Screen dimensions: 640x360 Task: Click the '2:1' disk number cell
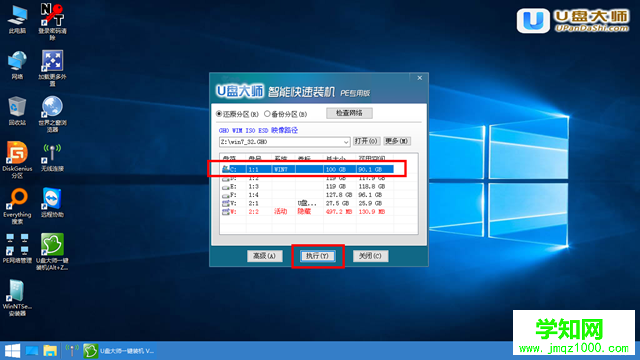point(253,203)
